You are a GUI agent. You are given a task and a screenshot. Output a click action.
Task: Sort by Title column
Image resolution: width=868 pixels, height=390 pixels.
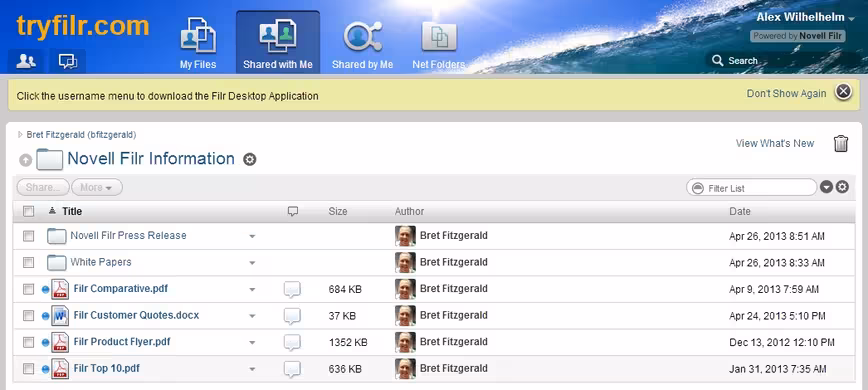pos(72,211)
